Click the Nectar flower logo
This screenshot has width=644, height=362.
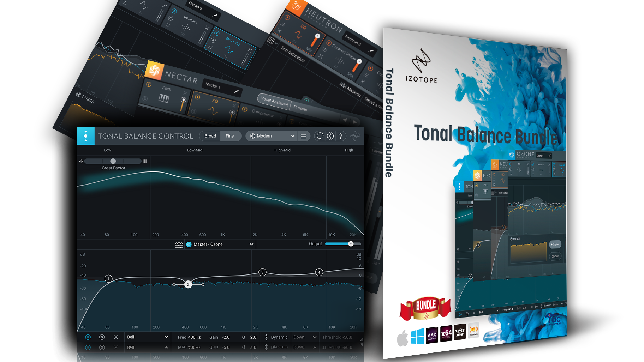[154, 70]
